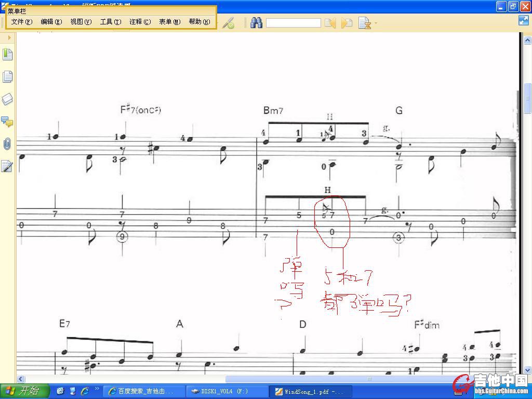This screenshot has height=399, width=532.
Task: Switch to WindSong_1.pdf taskbar window
Action: coord(310,392)
